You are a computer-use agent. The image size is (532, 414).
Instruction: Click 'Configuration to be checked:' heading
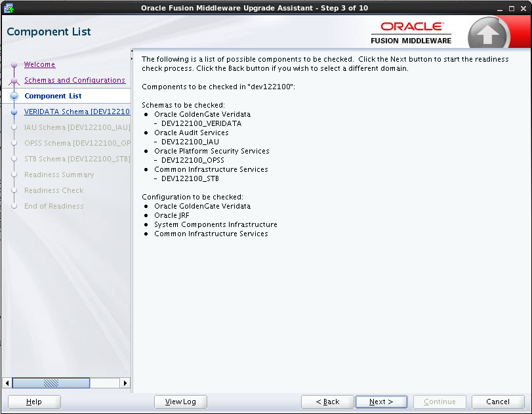(x=192, y=197)
